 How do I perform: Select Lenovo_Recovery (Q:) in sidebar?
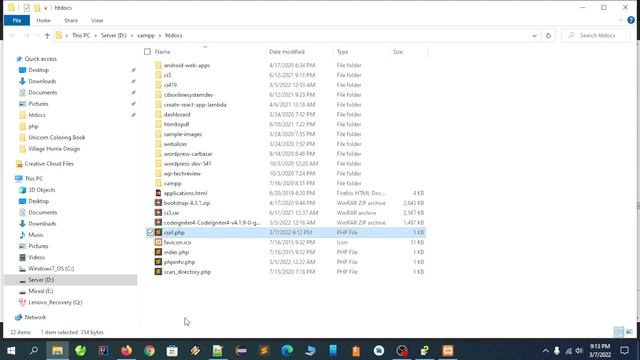(x=55, y=302)
